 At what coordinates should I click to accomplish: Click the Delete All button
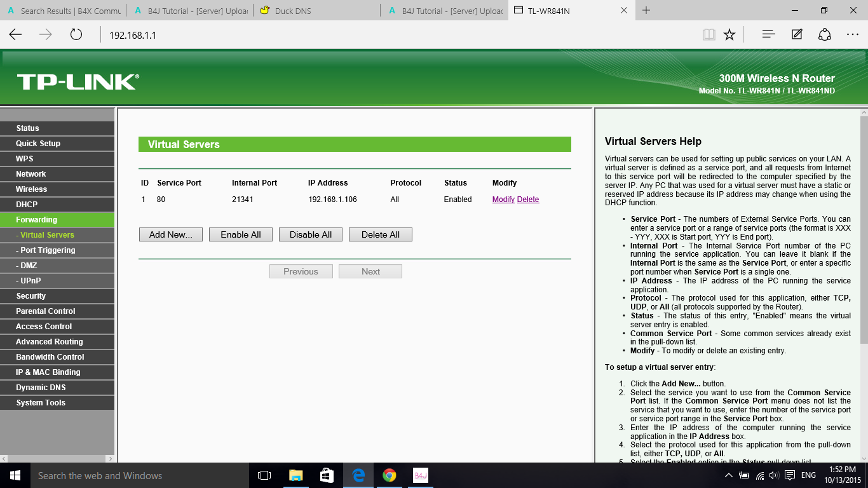(381, 234)
